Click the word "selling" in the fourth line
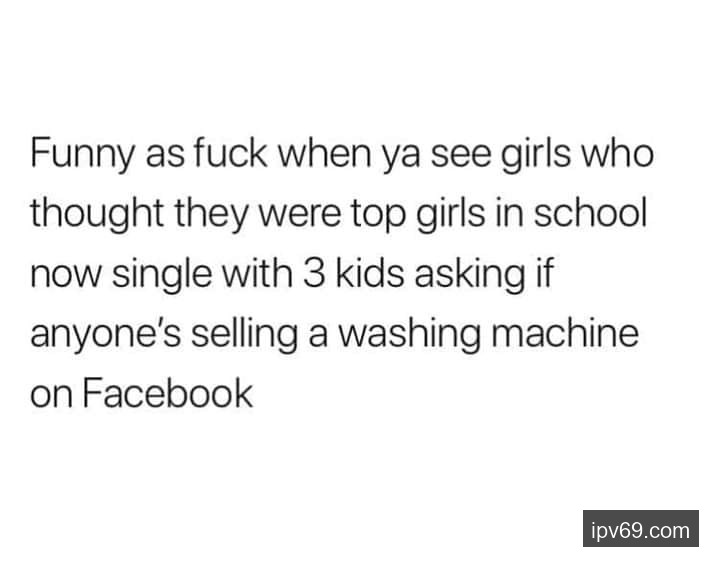Viewport: 720px width, 568px height. pos(244,334)
